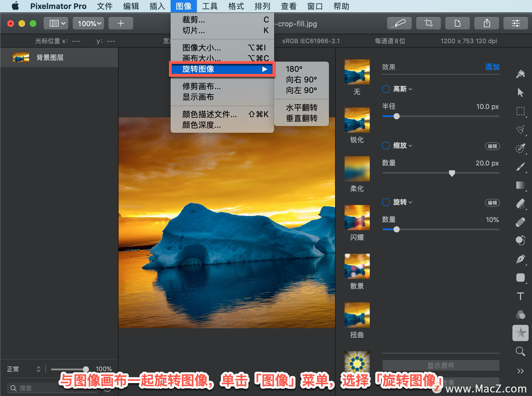The image size is (532, 396).
Task: Choose 向左 90° from the submenu
Action: [x=301, y=90]
